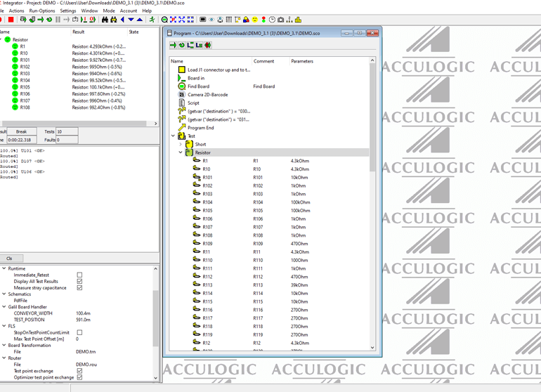Click the Break button

coord(21,131)
